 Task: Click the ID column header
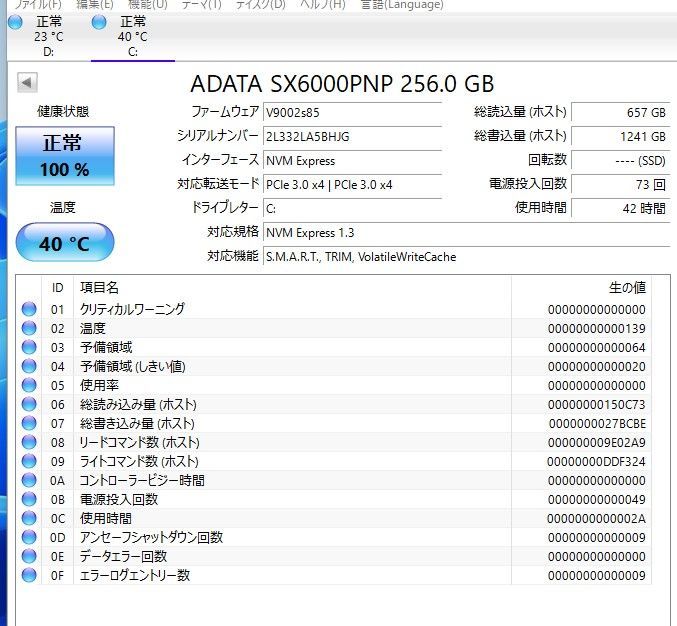point(57,288)
